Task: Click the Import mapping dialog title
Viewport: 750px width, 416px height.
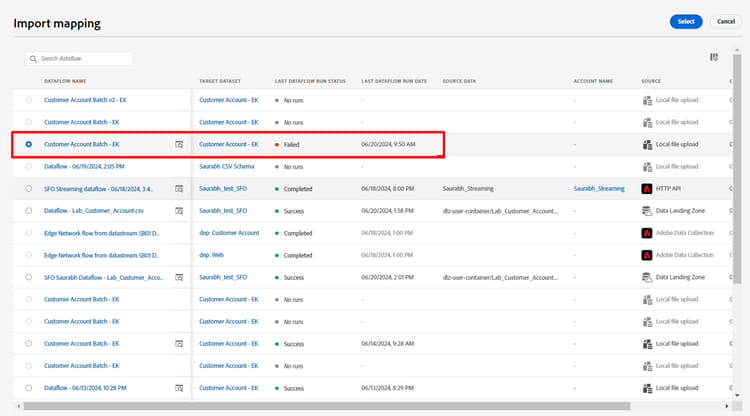Action: 57,23
